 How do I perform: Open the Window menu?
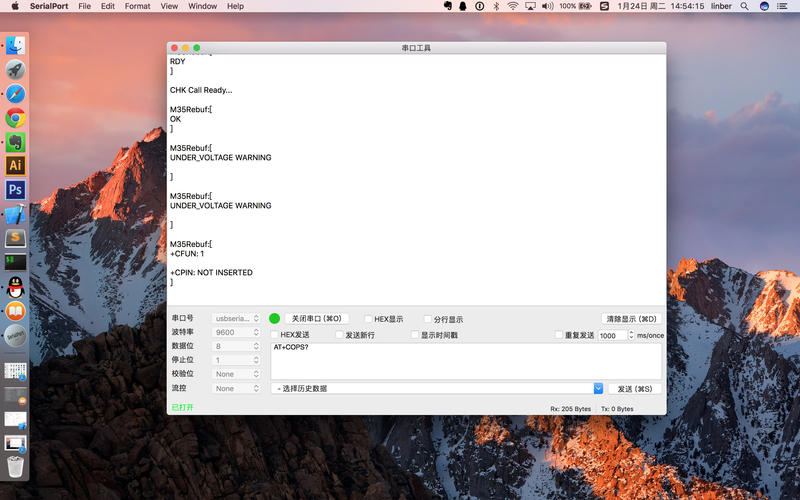click(x=203, y=6)
